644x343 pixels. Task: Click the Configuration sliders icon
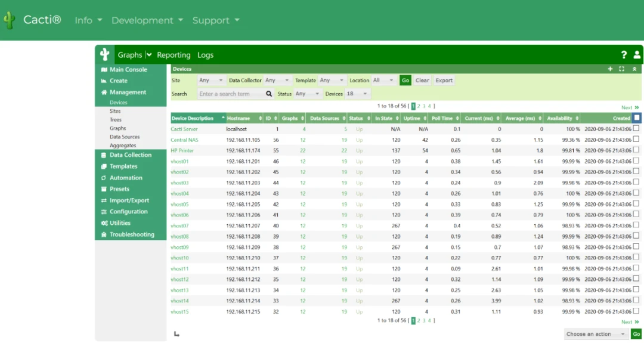[x=104, y=212]
